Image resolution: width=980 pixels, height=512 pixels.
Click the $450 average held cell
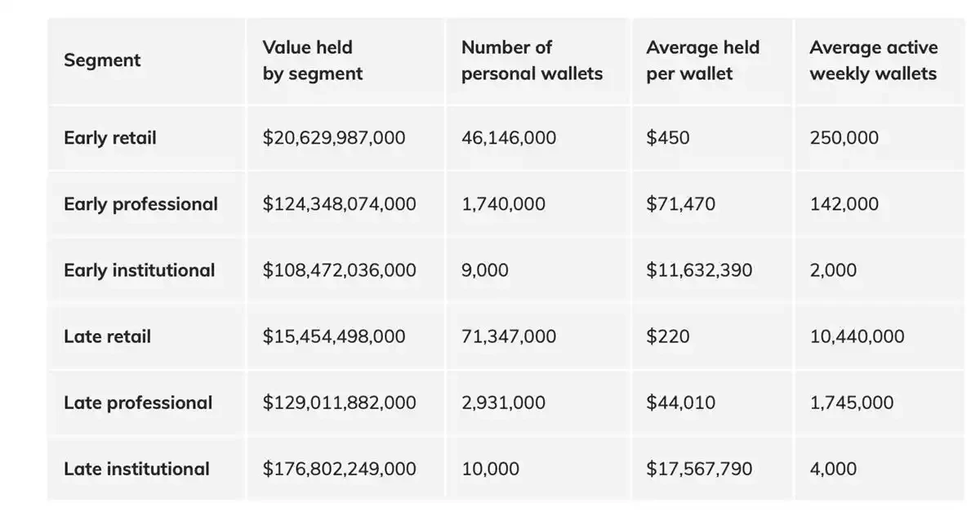pyautogui.click(x=667, y=137)
